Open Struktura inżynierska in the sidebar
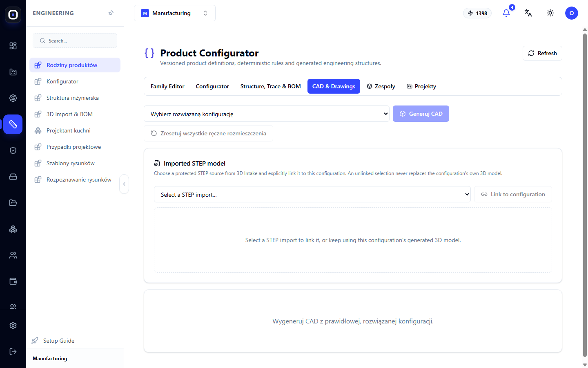 point(75,98)
